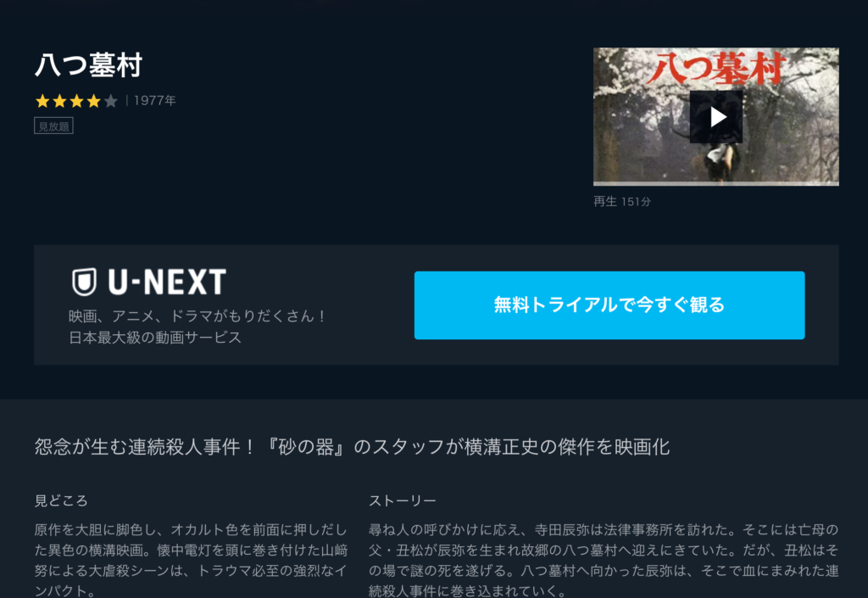Click the gray fifth rating star
This screenshot has height=598, width=868.
pyautogui.click(x=111, y=101)
